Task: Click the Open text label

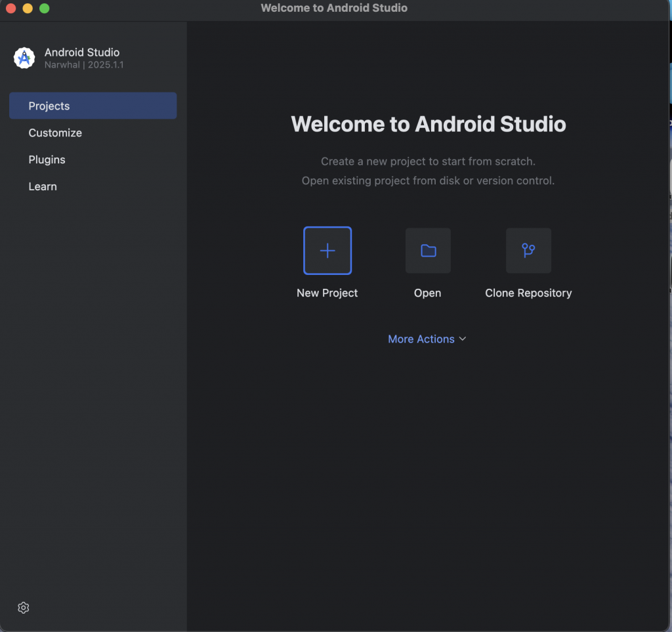Action: [x=427, y=293]
